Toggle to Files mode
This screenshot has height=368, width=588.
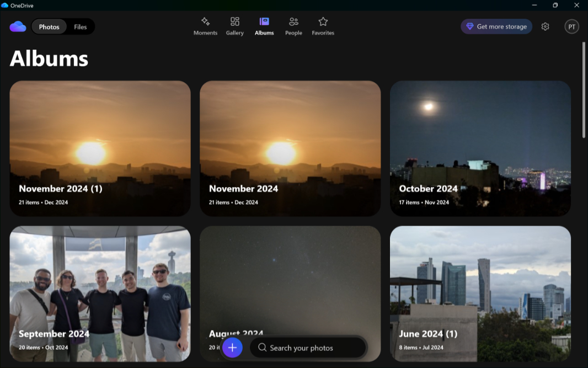pos(81,27)
